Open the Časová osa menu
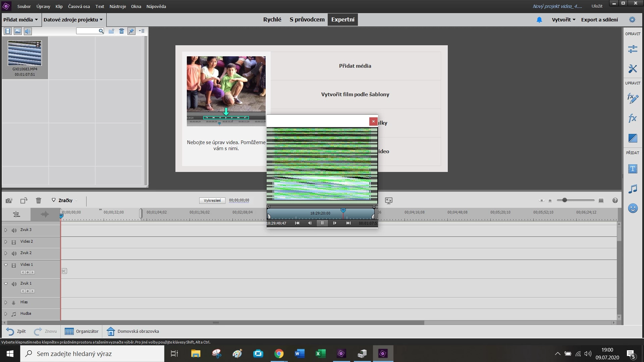The height and width of the screenshot is (362, 644). (x=79, y=6)
